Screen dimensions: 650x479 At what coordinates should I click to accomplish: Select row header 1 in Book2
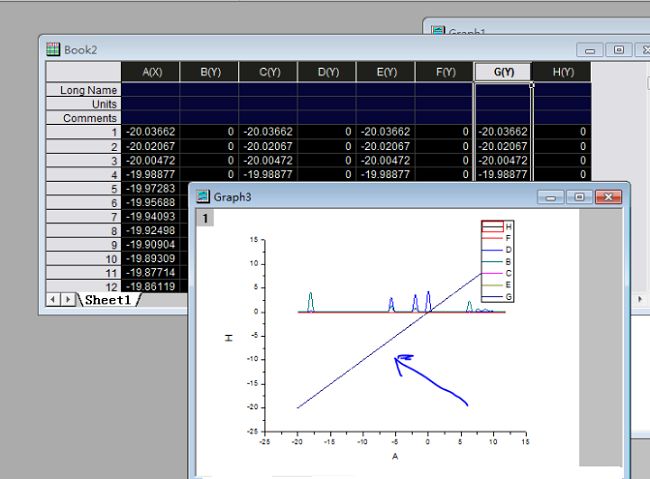coord(83,132)
